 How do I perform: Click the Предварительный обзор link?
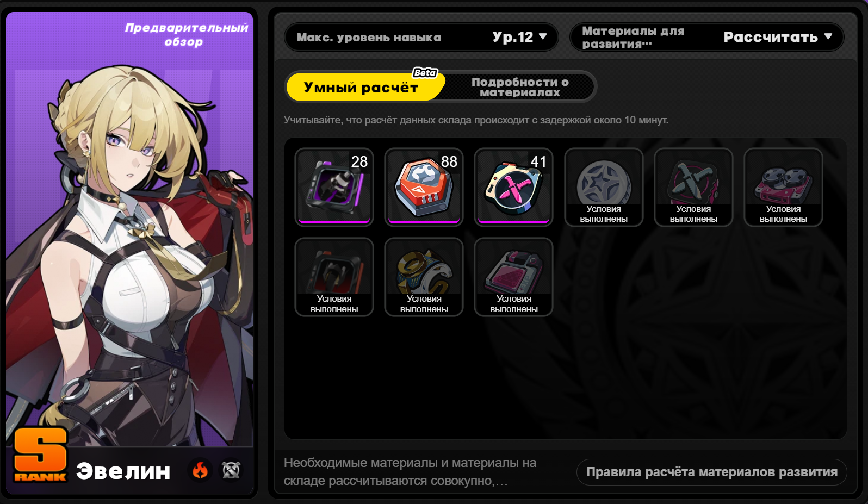[186, 35]
